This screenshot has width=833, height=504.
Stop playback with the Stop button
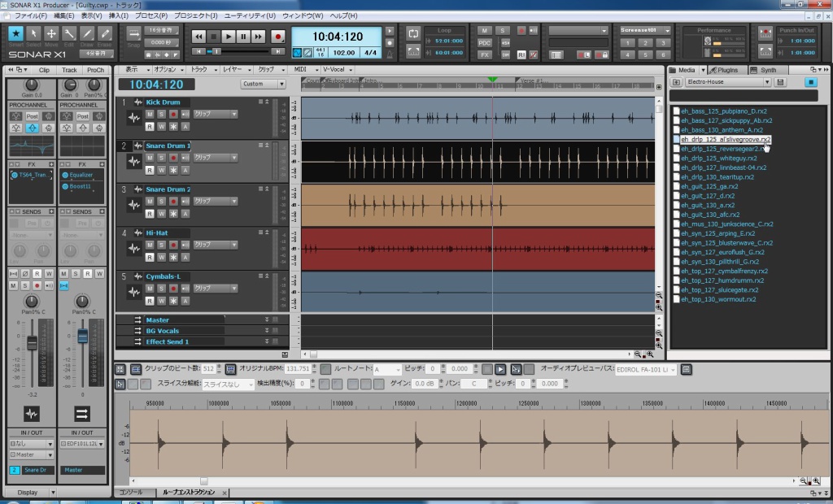coord(214,36)
